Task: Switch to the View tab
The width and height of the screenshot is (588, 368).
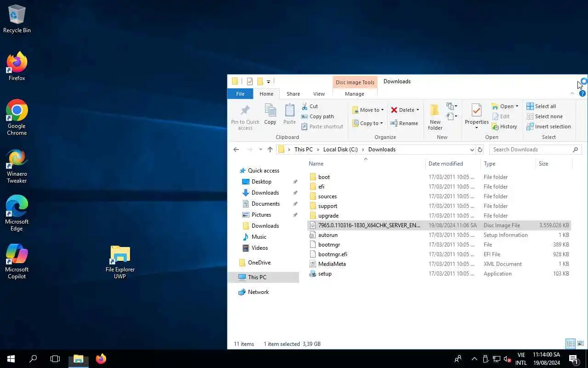Action: coord(319,94)
